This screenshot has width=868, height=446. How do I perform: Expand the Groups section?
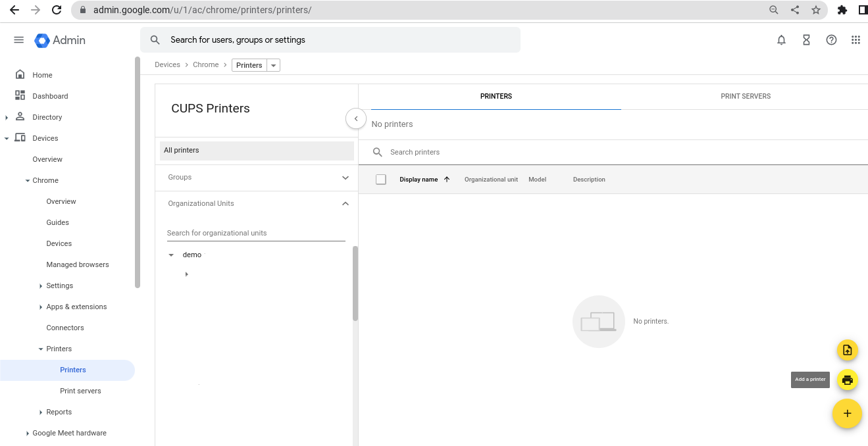345,178
